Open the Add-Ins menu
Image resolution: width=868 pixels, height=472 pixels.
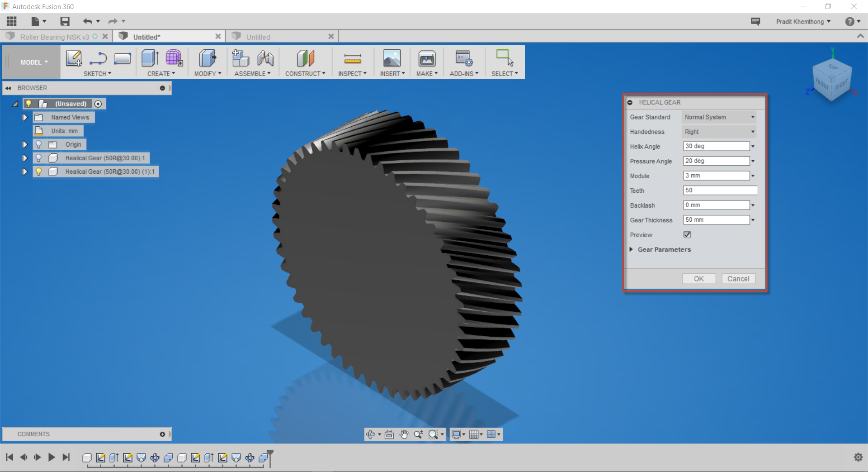[x=463, y=63]
